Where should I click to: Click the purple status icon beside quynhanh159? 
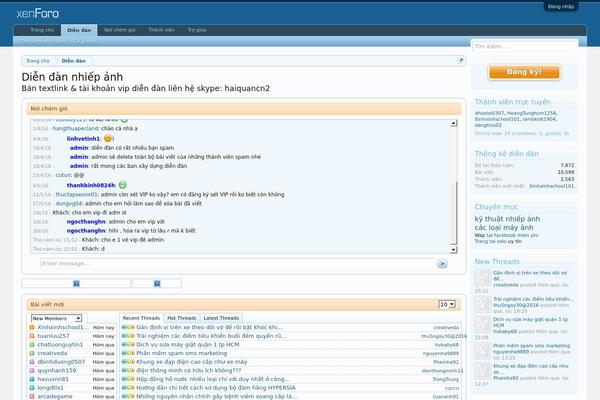tap(32, 370)
